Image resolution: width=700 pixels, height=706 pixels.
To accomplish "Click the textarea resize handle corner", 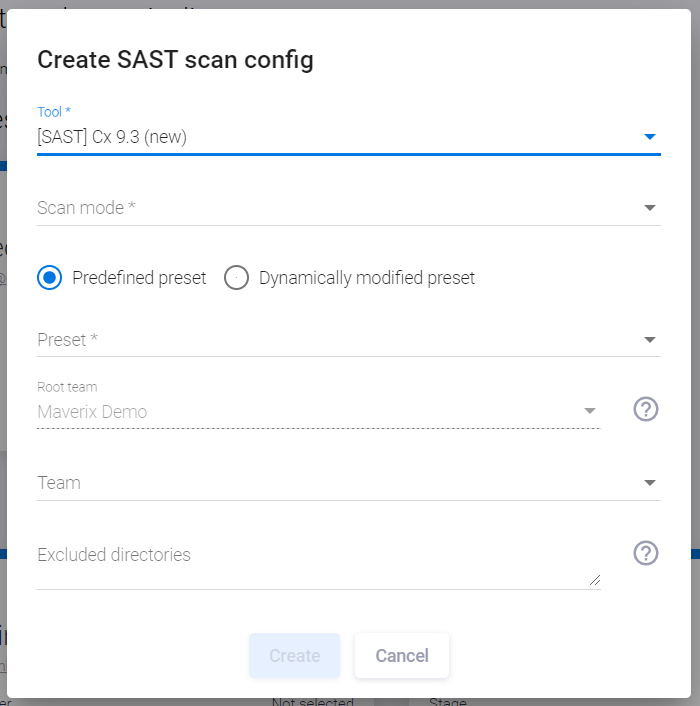I will pos(595,580).
